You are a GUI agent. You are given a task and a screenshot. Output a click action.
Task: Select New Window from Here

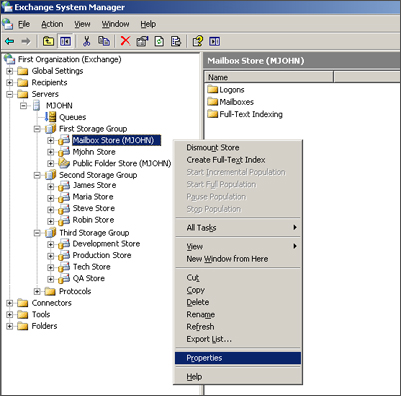point(238,259)
